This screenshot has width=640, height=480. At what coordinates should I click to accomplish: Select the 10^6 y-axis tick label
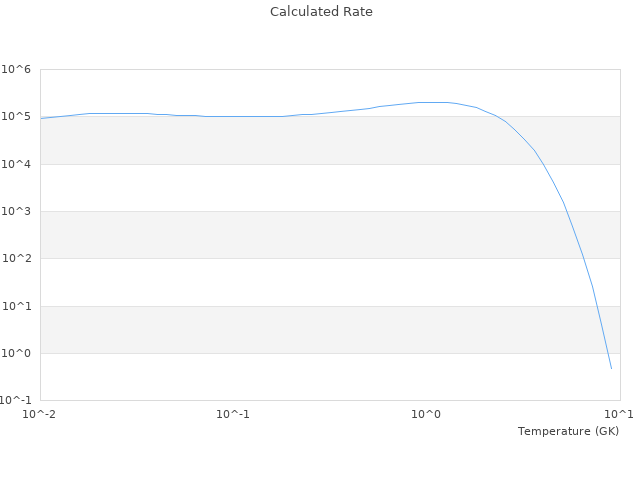click(16, 70)
